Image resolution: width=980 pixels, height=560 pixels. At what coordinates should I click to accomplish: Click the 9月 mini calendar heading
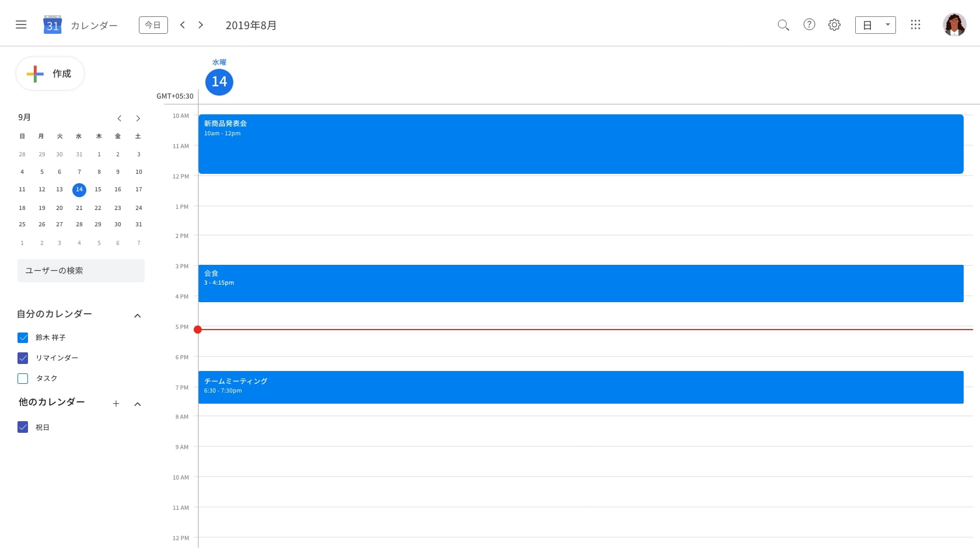[x=24, y=117]
